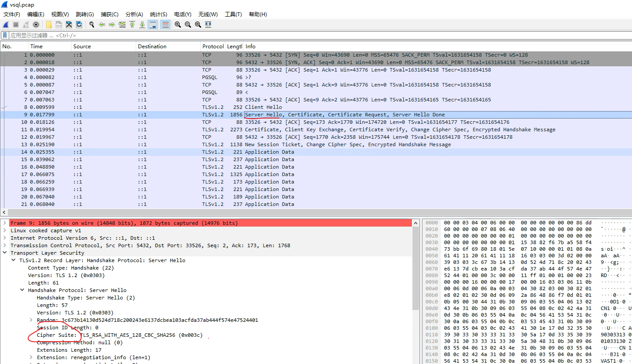Sort packets by the Destination column header
Viewport: 632px width, 364px height.
[x=168, y=46]
